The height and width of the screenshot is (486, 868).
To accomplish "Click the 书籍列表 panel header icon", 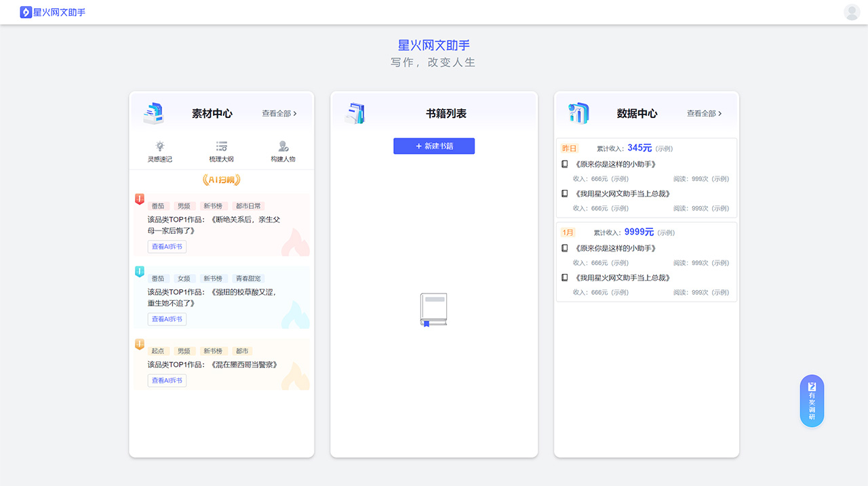I will click(x=355, y=113).
